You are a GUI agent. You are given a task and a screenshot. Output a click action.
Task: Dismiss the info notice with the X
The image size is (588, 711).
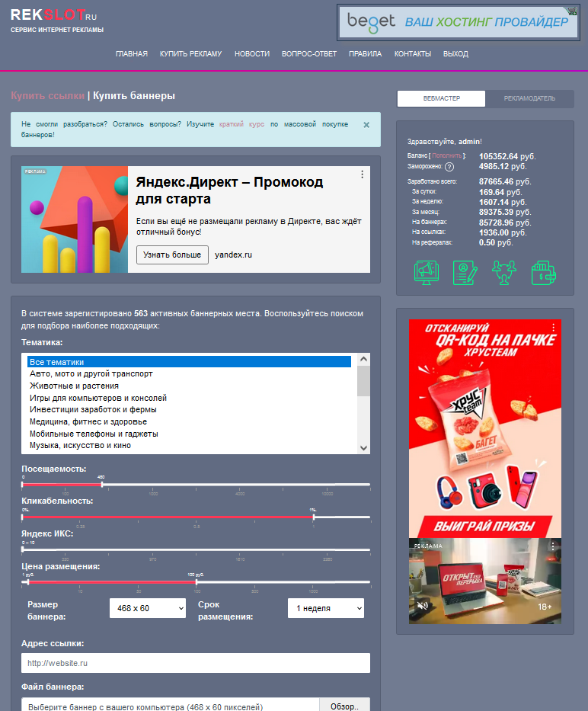point(366,125)
